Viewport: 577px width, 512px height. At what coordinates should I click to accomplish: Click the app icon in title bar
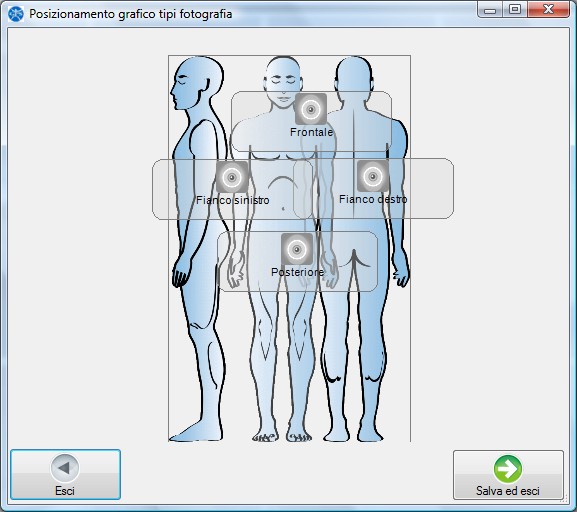pyautogui.click(x=15, y=14)
